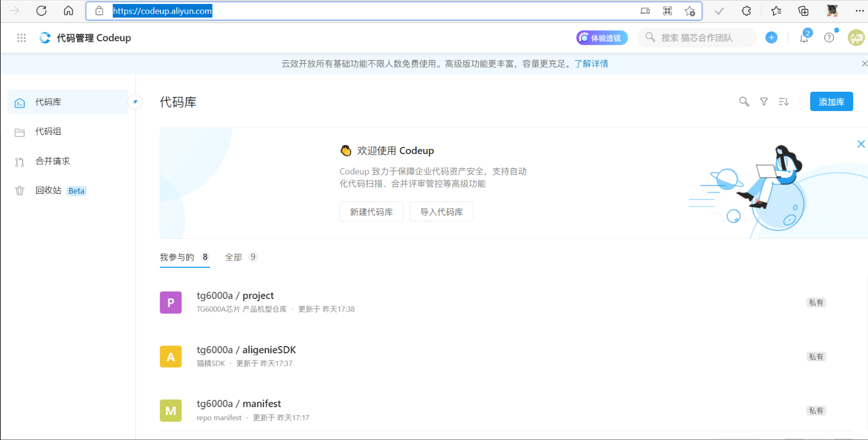Click the 私有 tag on manifest row
This screenshot has width=868, height=440.
point(816,411)
